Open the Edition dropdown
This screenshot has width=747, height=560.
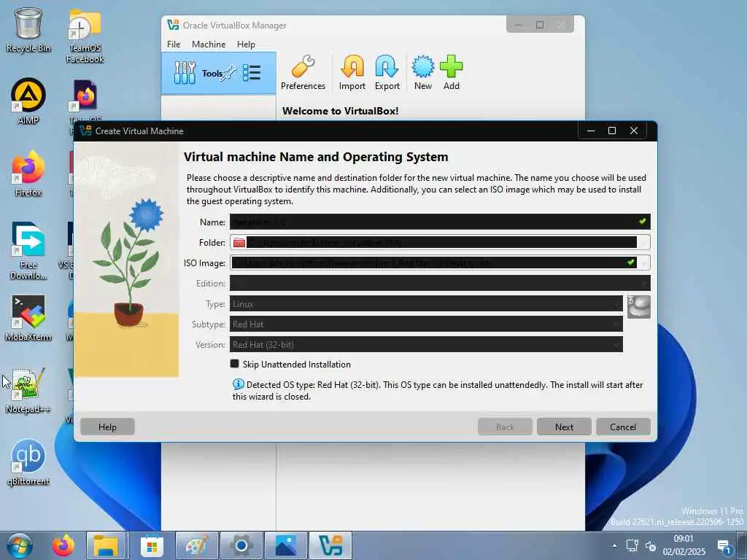[440, 284]
